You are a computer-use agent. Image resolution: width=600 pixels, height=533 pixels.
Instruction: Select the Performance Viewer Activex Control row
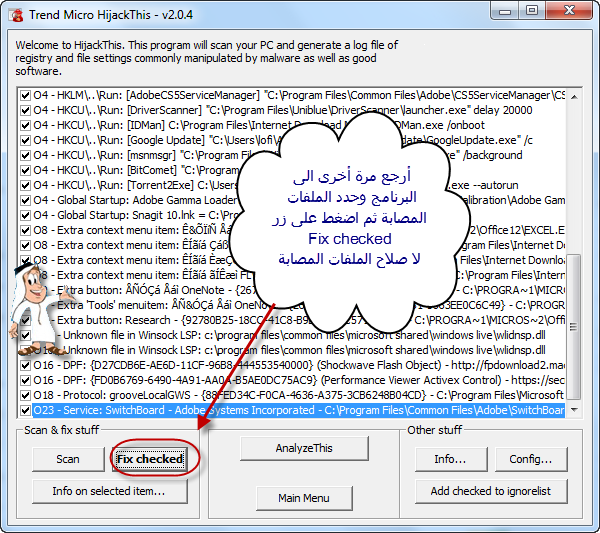298,380
